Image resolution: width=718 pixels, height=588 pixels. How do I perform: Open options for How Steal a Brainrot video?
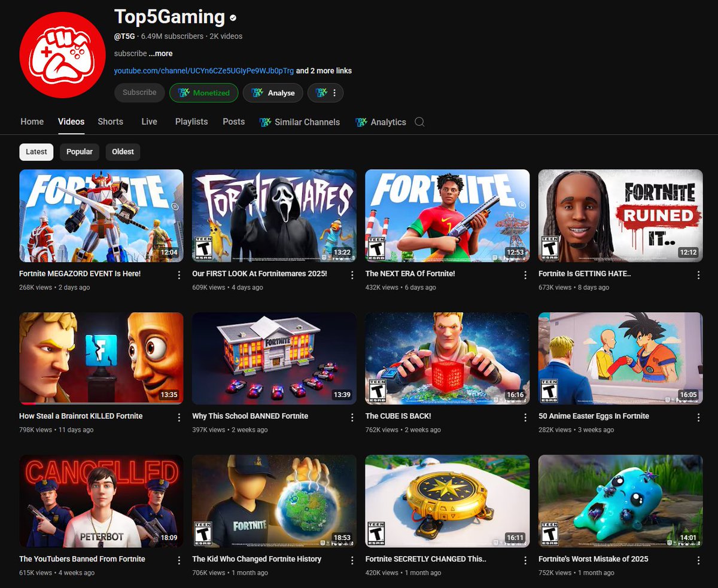[179, 418]
